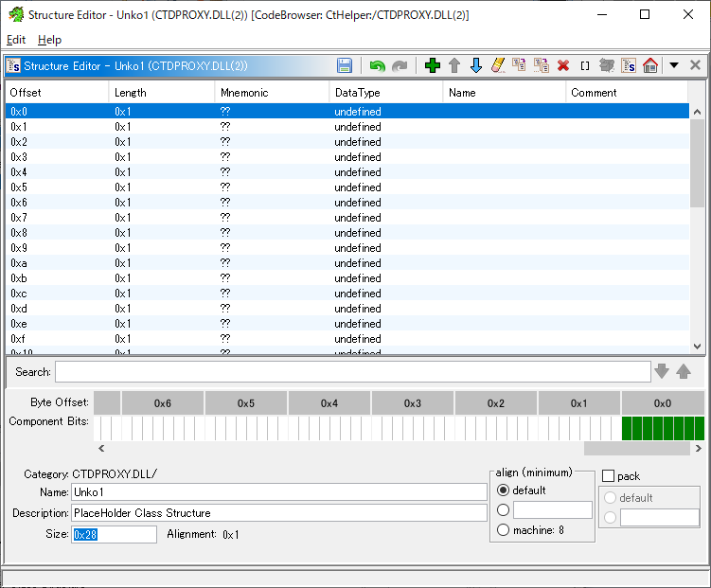Viewport: 711px width, 588px height.
Task: Select the row at offset 0x1
Action: 347,127
